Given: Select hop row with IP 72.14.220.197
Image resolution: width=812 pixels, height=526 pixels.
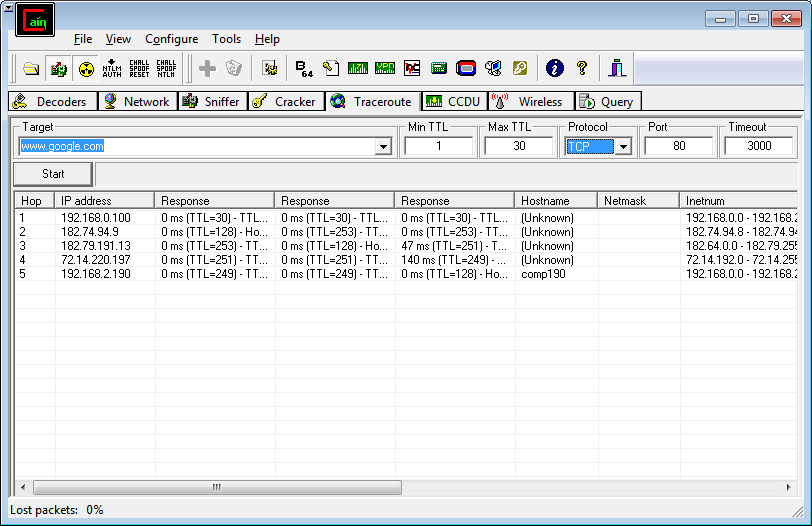Looking at the screenshot, I should point(95,260).
